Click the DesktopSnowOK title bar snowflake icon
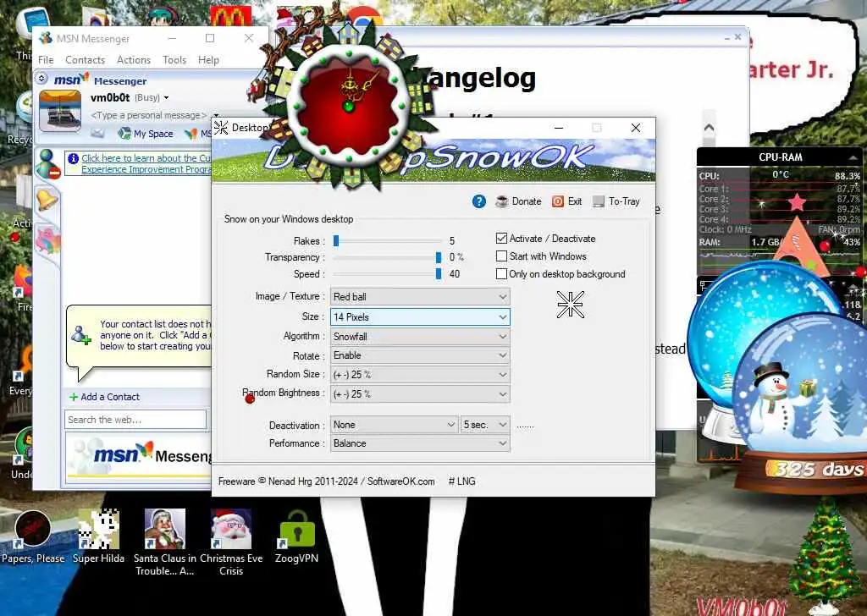Viewport: 867px width, 616px height. click(x=221, y=128)
